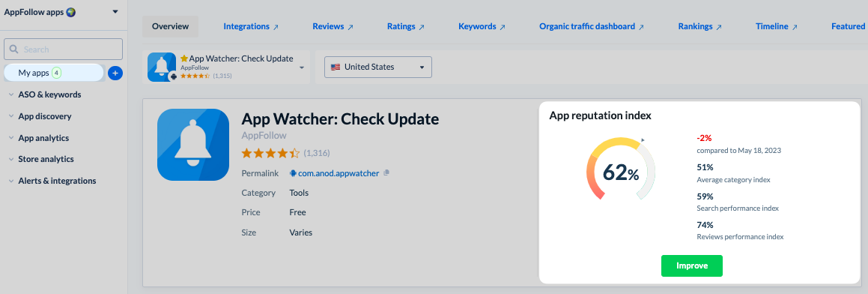Image resolution: width=868 pixels, height=294 pixels.
Task: Click the 62% reputation index gauge
Action: pyautogui.click(x=621, y=169)
